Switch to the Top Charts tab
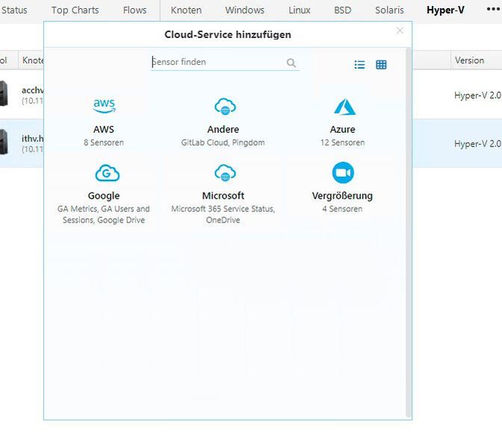Image resolution: width=502 pixels, height=448 pixels. pos(75,10)
